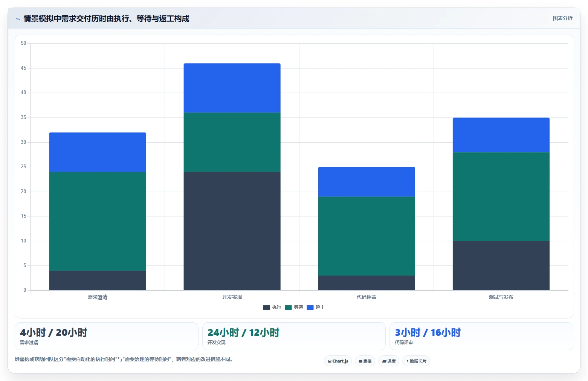Click the green 等待 segment of 代码评审 bar
The height and width of the screenshot is (381, 588).
[367, 236]
